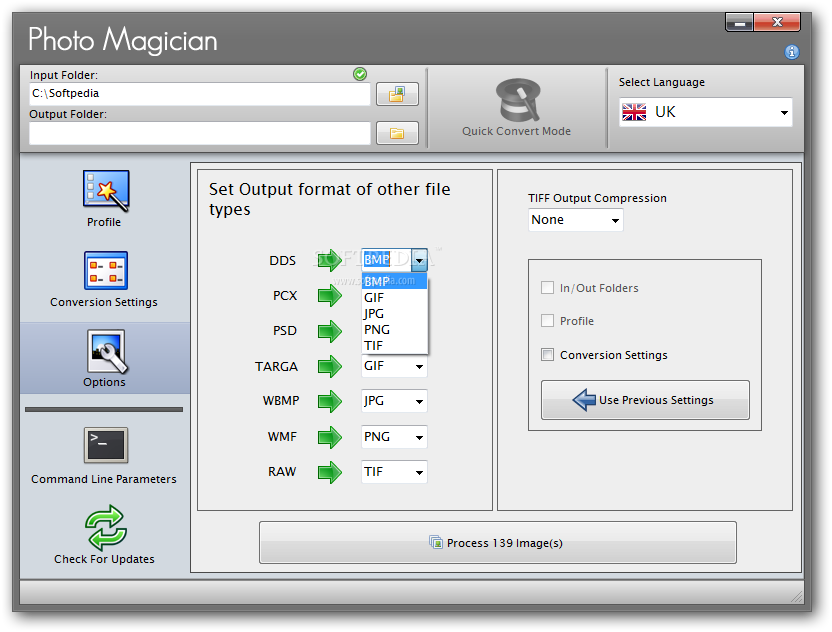Click into the empty Output Folder field
This screenshot has width=832, height=632.
(200, 133)
